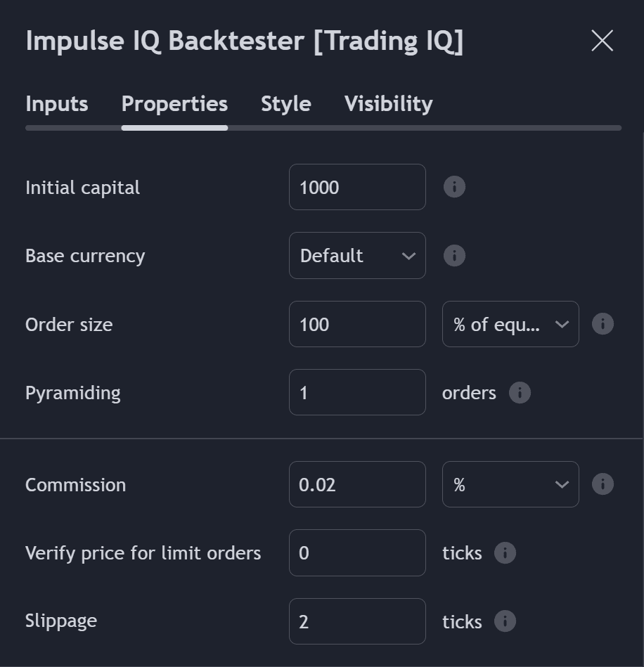Expand the order size unit dropdown showing % of equity
644x667 pixels.
coord(510,324)
